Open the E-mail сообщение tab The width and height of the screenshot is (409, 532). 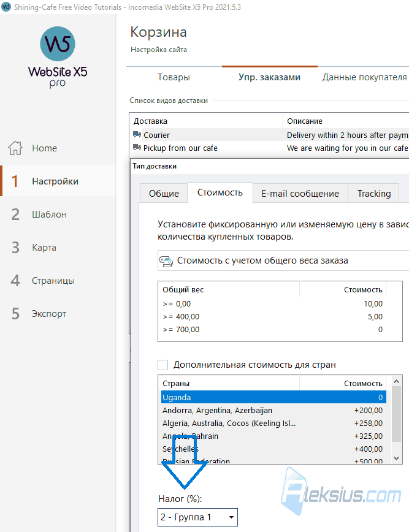pos(300,194)
